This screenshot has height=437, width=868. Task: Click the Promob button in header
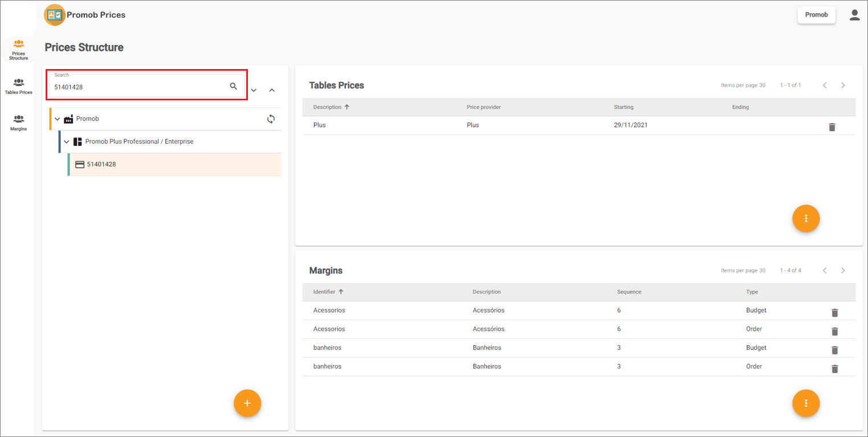click(x=816, y=15)
